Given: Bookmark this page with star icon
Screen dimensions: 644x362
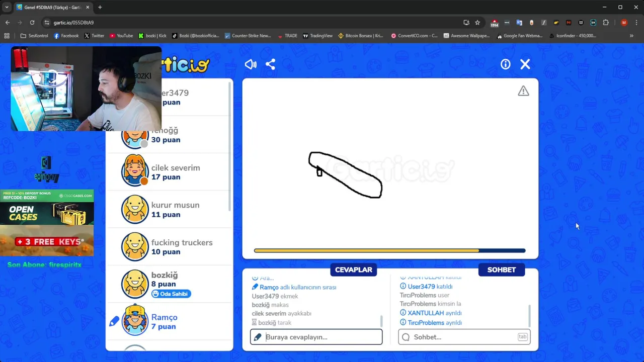Looking at the screenshot, I should pos(477,23).
